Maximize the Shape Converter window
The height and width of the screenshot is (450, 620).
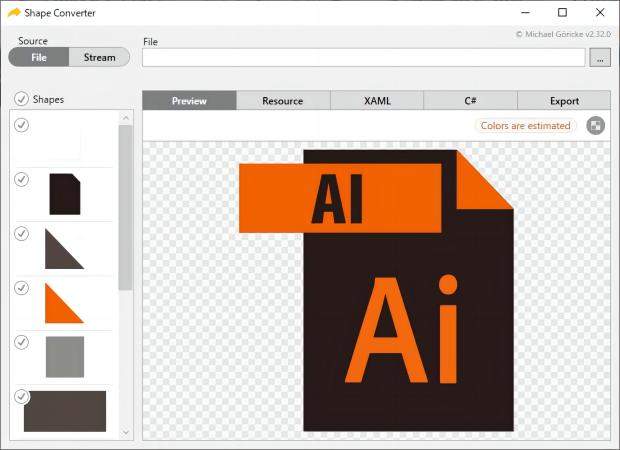(562, 13)
